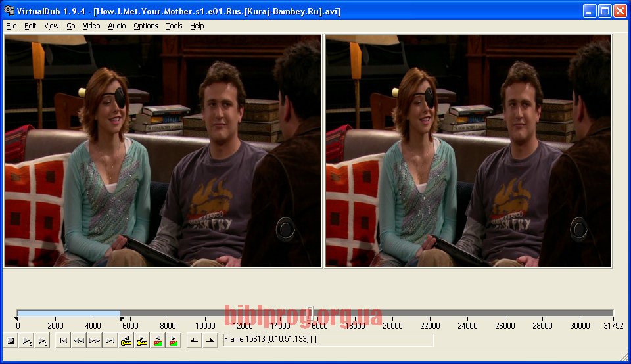The height and width of the screenshot is (364, 631).
Task: Open the File menu
Action: (11, 26)
